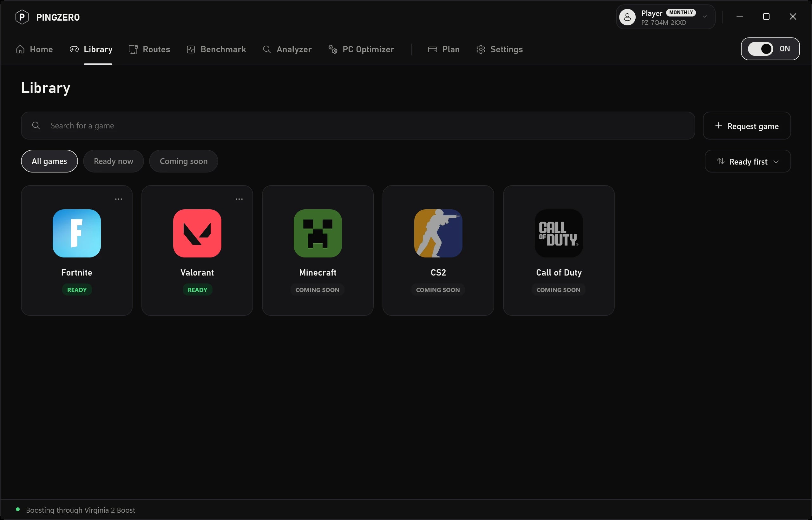Filter by Ready now

coord(114,161)
